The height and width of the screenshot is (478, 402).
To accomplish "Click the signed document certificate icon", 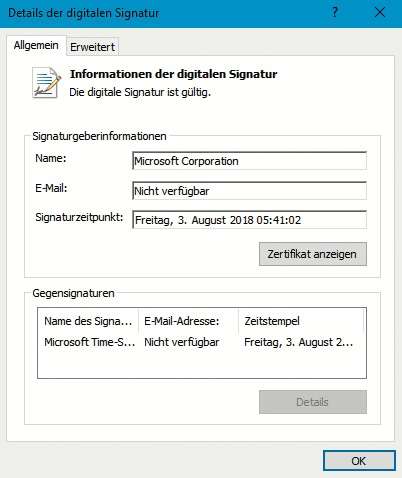I will point(47,83).
